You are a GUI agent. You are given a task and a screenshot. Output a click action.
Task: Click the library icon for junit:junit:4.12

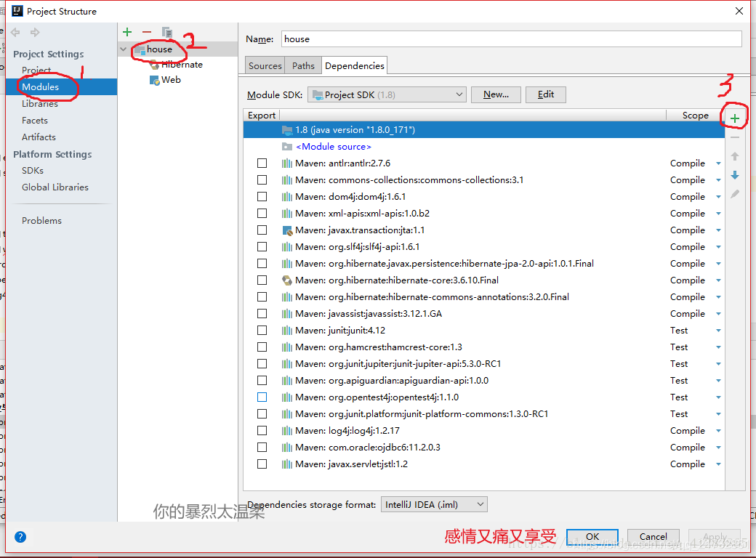pos(287,331)
